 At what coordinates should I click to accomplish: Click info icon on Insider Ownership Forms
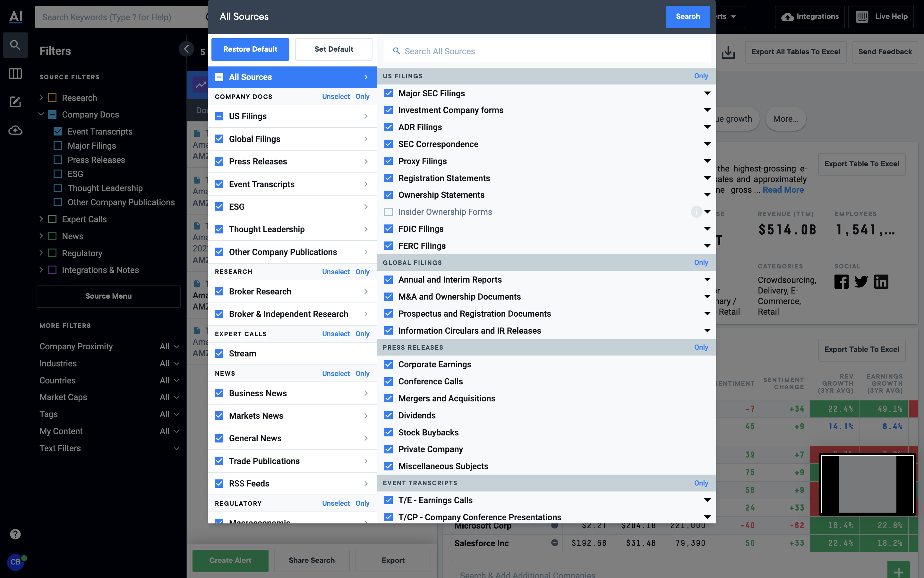click(697, 212)
